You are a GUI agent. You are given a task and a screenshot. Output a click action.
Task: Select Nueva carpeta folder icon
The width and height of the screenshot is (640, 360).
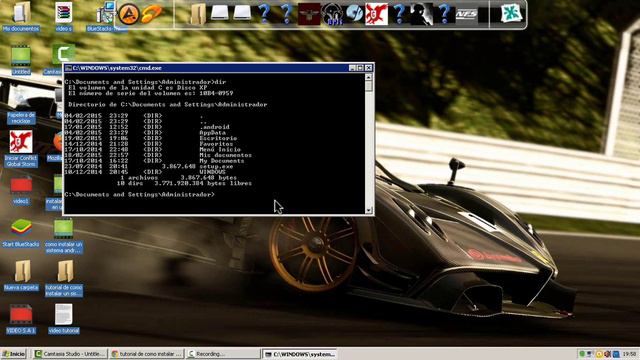click(21, 276)
